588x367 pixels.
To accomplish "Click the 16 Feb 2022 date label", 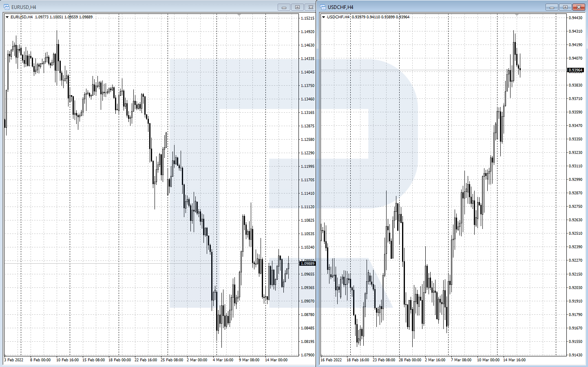I will [331, 360].
